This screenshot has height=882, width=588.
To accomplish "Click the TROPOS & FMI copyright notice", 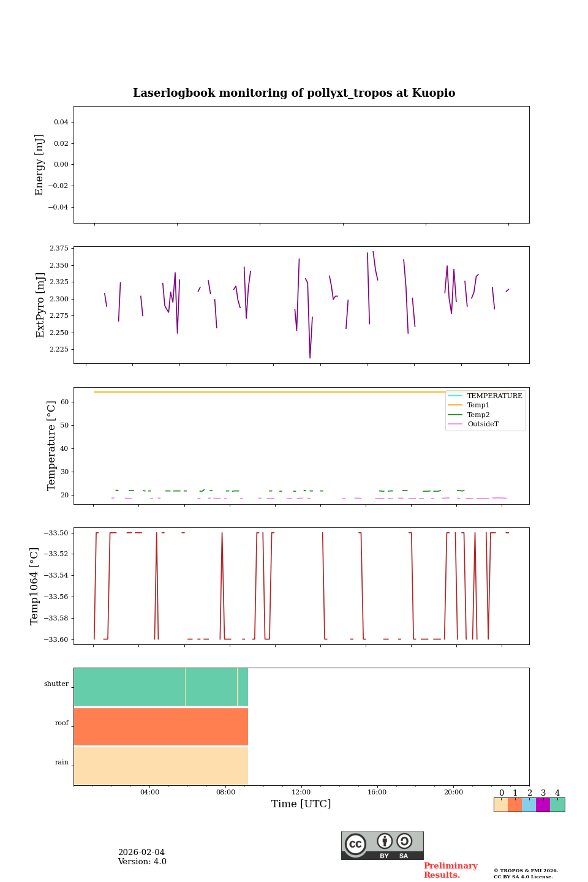I will point(526,873).
